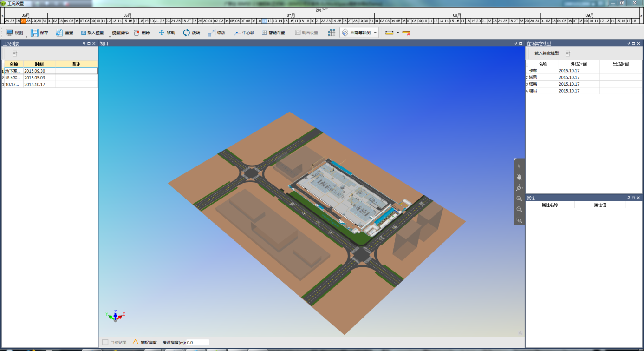Click the node-grid icon before view dropdown
Screen dimensions: 644x351
tap(332, 33)
